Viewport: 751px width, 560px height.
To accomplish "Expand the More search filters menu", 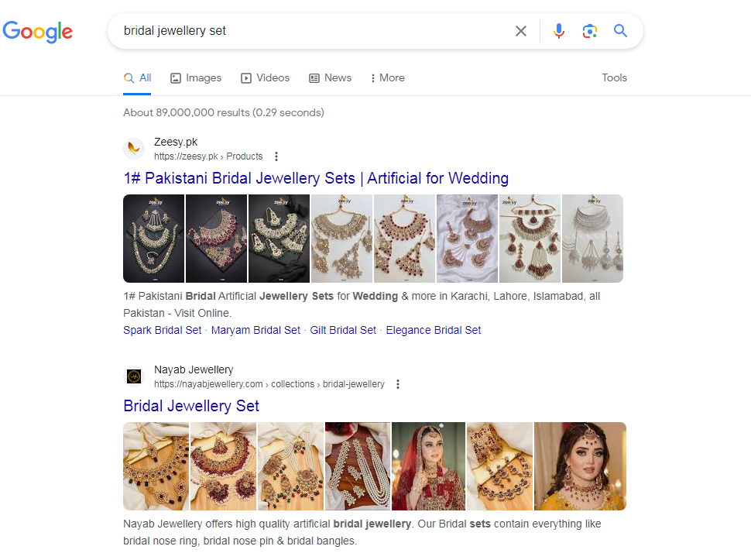I will click(x=387, y=78).
